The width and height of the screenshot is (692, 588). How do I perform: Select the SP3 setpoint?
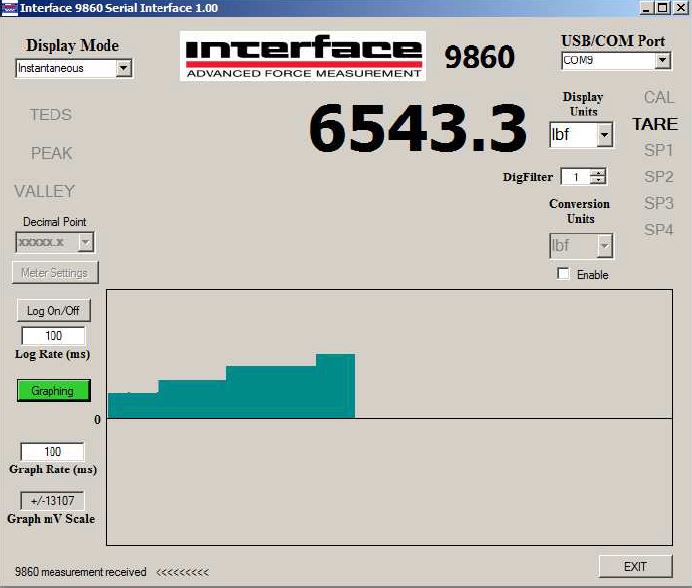pyautogui.click(x=658, y=204)
